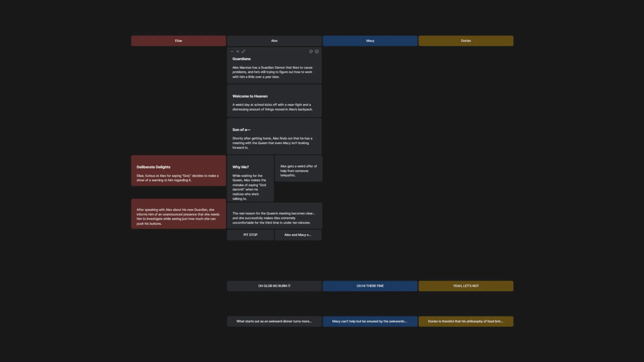Click the OH GLOB NO BURN IT card
The height and width of the screenshot is (362, 644).
coord(274,286)
